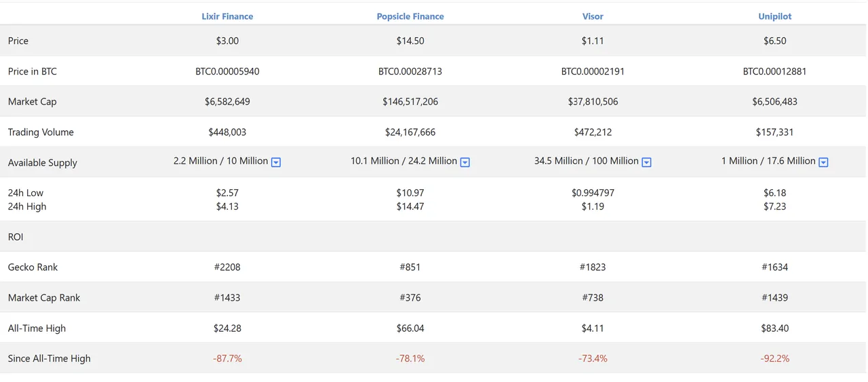Click Unipilot 24h low $6.18

774,193
